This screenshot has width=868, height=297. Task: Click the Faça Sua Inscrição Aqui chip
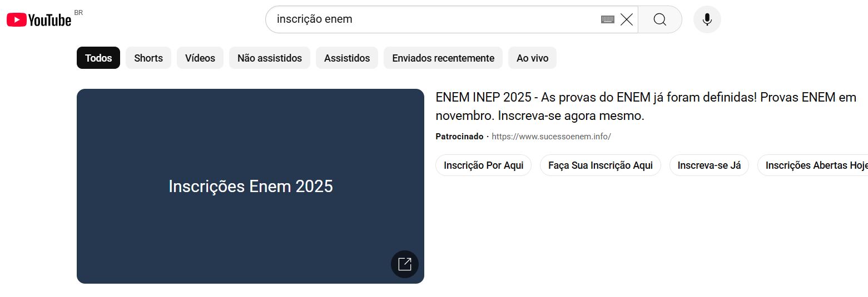pos(601,165)
